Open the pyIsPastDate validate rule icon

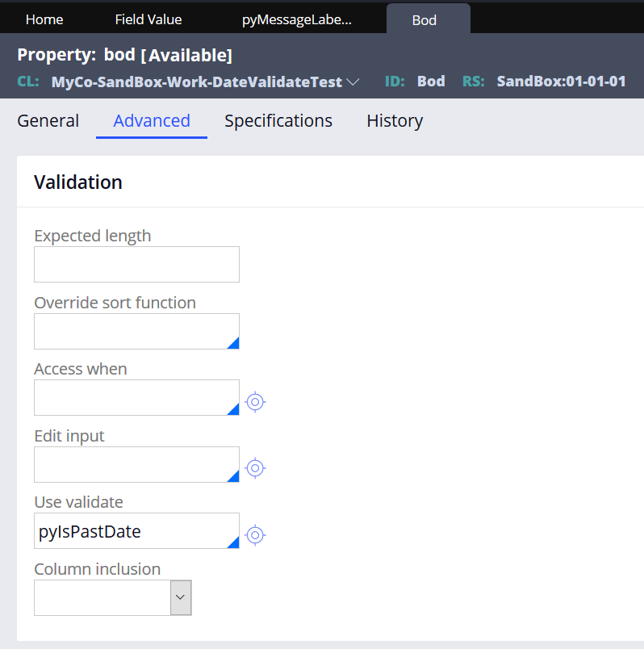tap(255, 534)
